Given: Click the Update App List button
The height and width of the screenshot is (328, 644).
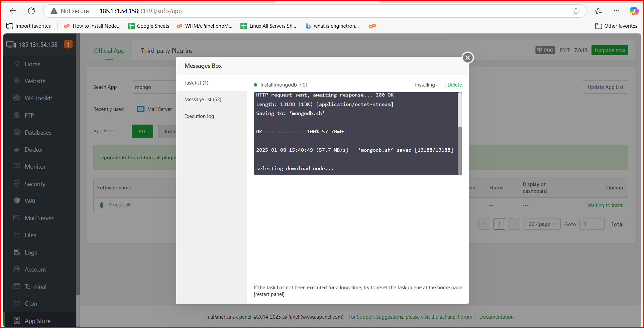Looking at the screenshot, I should coord(606,87).
